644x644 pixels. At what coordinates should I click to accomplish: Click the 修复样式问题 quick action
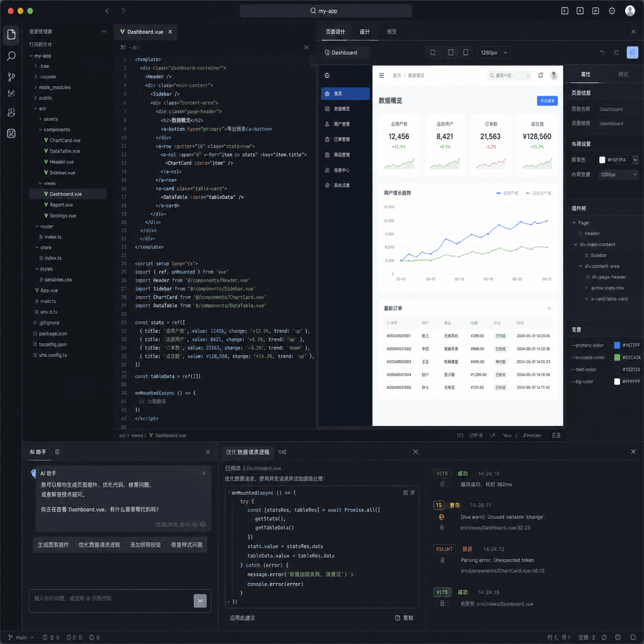tap(187, 545)
